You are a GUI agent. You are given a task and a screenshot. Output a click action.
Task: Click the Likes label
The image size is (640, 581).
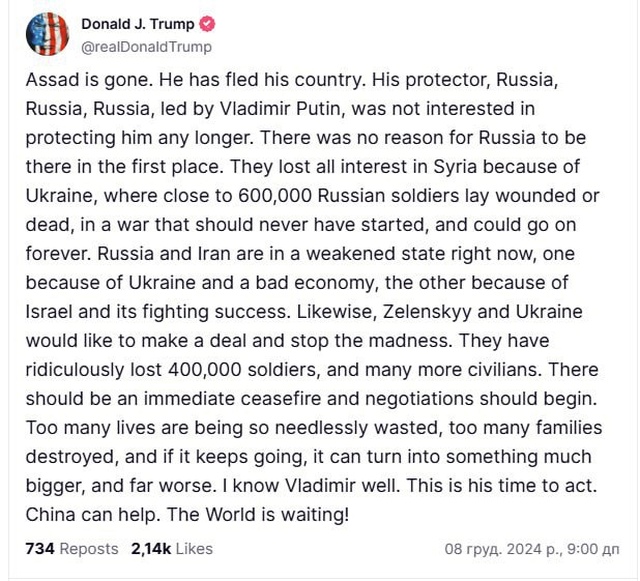point(195,549)
